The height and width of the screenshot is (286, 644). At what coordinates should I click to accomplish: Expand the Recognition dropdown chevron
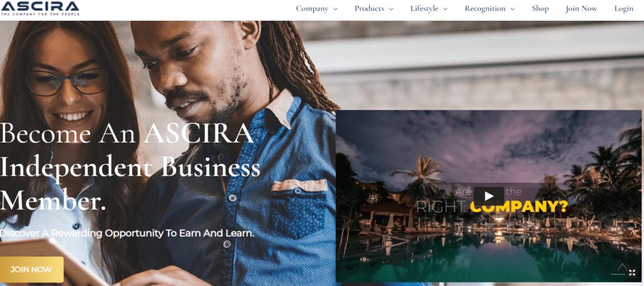click(512, 9)
